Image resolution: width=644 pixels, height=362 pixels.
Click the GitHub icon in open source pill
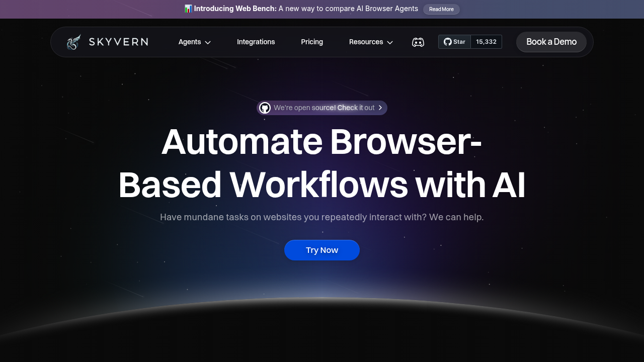(265, 108)
